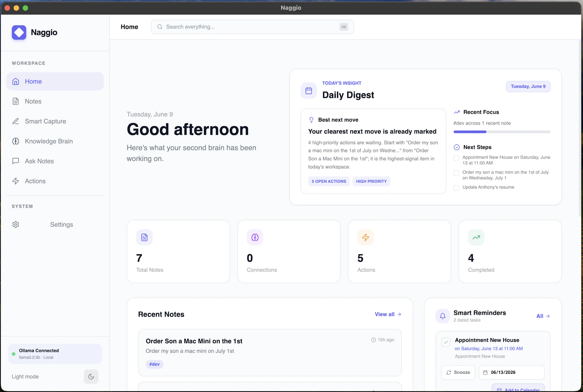Click the Total Notes document icon
Viewport: 583px width, 392px height.
point(144,237)
